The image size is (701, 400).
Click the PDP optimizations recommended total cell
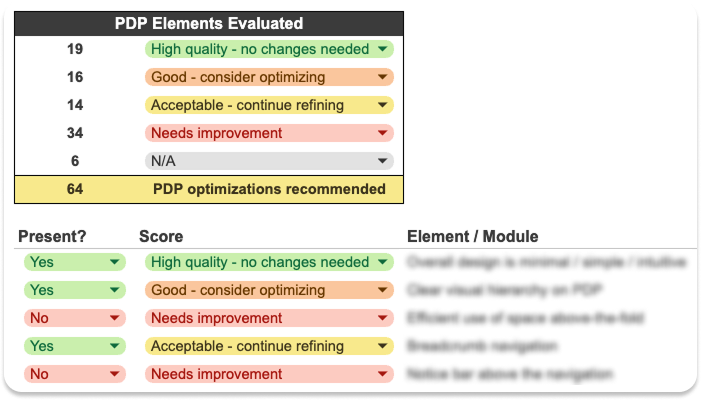(268, 189)
